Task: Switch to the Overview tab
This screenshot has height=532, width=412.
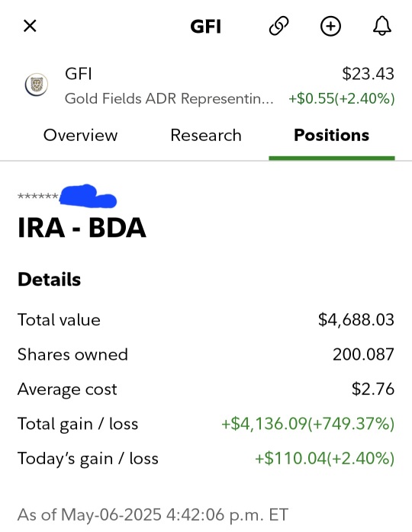Action: [x=81, y=135]
